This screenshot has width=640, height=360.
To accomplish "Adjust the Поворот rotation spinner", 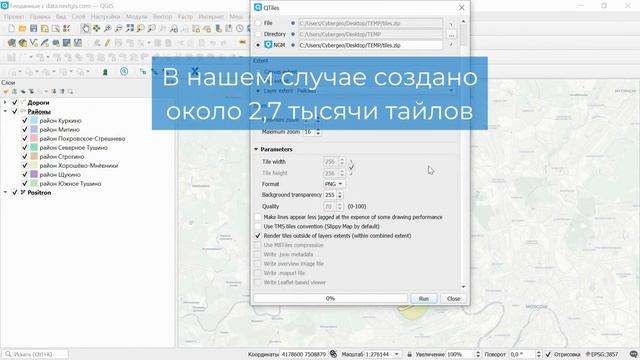I will [538, 354].
